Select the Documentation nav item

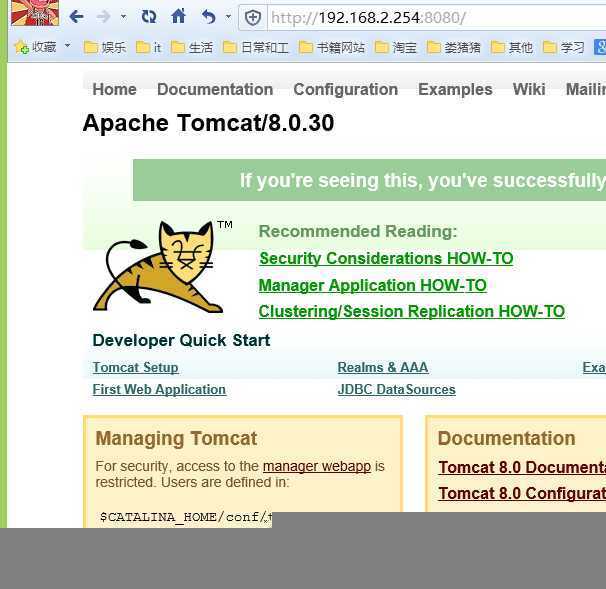click(x=215, y=89)
